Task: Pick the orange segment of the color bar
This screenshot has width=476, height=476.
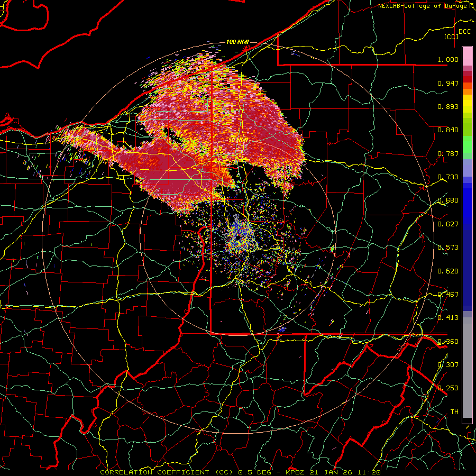Action: point(467,91)
